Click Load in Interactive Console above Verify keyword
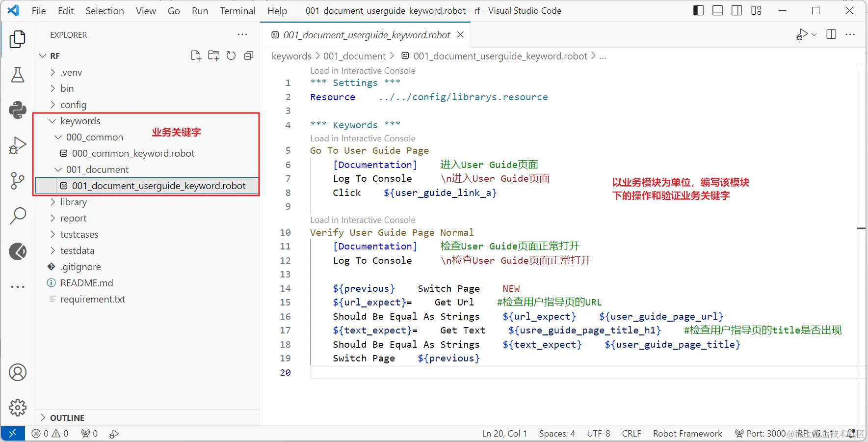 point(363,220)
